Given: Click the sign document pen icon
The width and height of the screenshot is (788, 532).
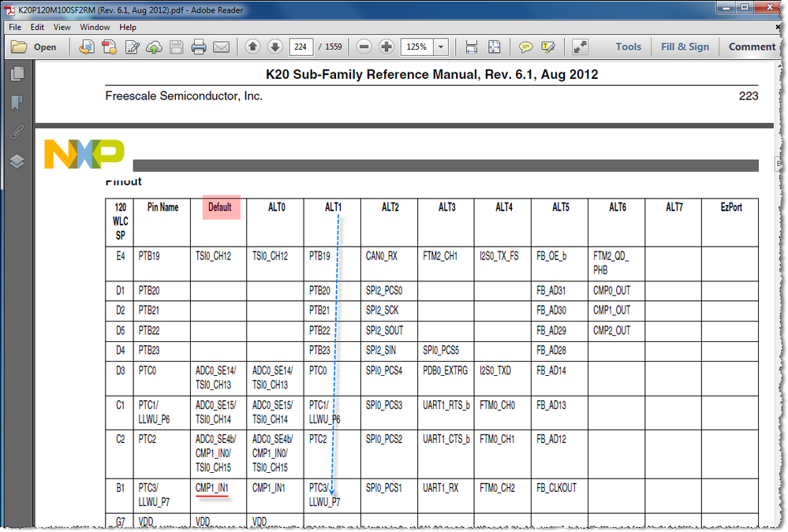Looking at the screenshot, I should point(132,47).
